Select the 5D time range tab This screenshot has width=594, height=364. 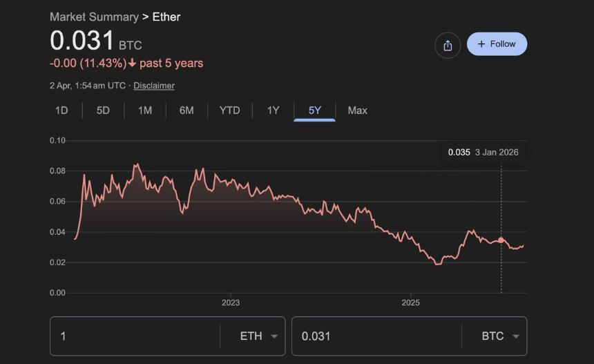pyautogui.click(x=103, y=111)
